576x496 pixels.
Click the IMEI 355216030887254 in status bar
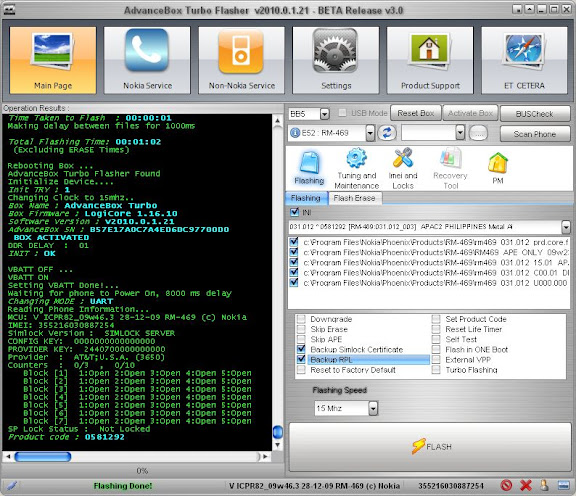(451, 486)
